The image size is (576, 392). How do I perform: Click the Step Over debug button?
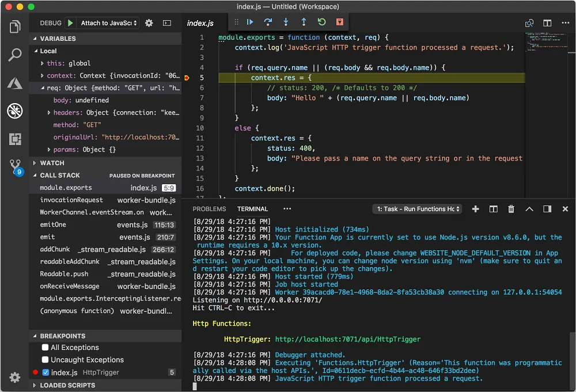tap(268, 22)
